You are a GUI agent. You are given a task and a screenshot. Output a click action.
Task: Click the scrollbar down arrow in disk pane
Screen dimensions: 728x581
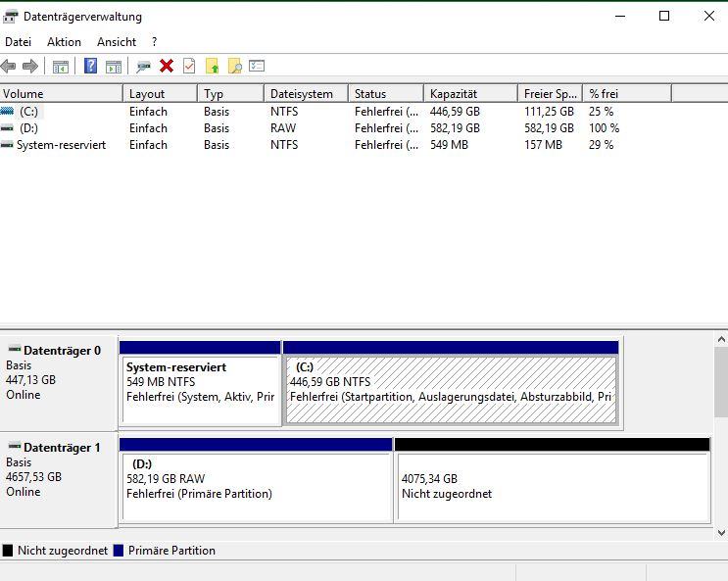721,533
